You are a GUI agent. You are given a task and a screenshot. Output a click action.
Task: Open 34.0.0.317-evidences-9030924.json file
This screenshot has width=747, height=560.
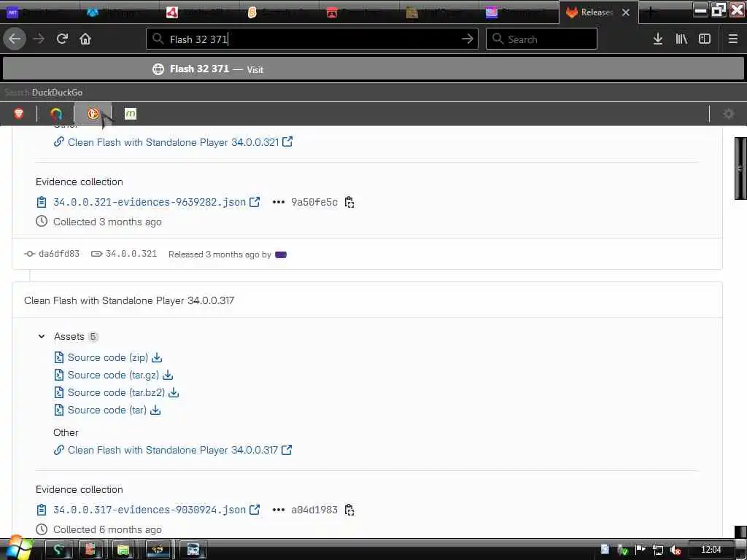pyautogui.click(x=150, y=510)
